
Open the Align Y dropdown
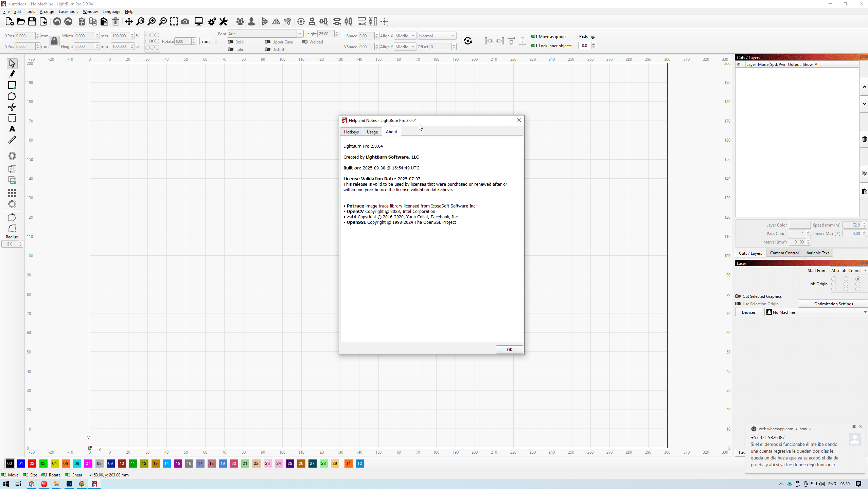click(x=405, y=47)
